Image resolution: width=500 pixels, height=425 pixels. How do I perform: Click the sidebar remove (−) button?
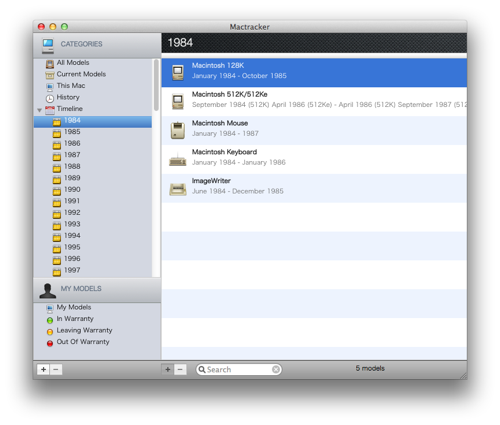56,369
